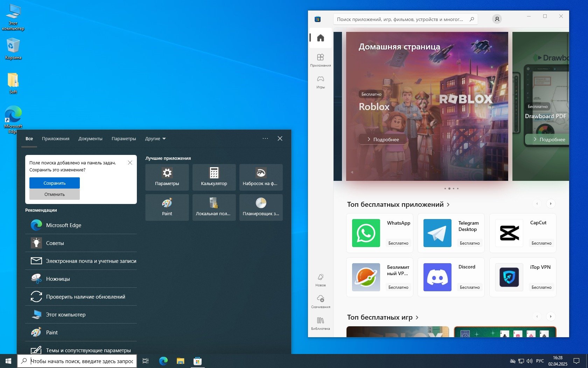Open WhatsApp app tile in Store
The height and width of the screenshot is (368, 588).
click(380, 233)
